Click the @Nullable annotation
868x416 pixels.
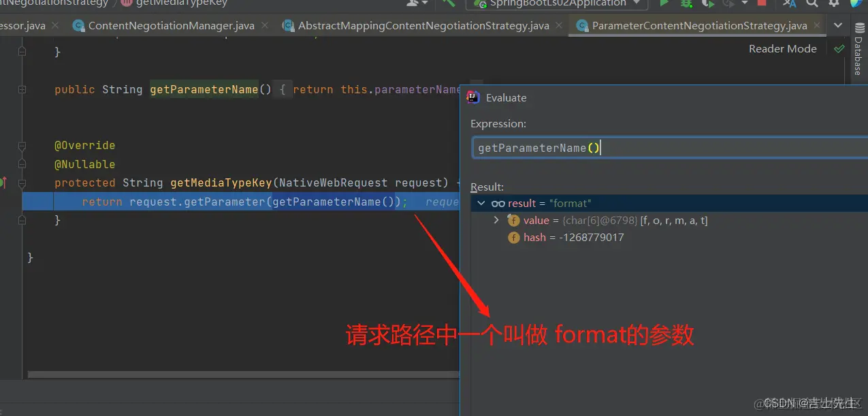tap(85, 164)
